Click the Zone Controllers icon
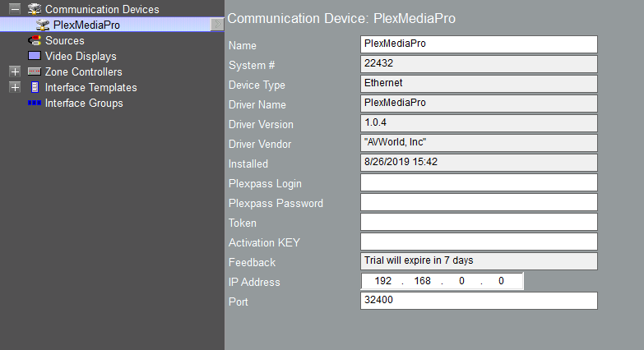Image resolution: width=644 pixels, height=350 pixels. (35, 71)
